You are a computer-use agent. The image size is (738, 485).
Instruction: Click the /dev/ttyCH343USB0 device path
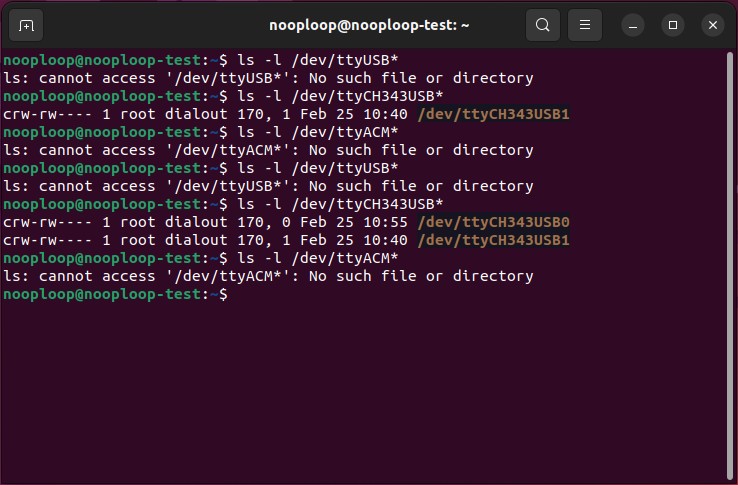pos(493,222)
